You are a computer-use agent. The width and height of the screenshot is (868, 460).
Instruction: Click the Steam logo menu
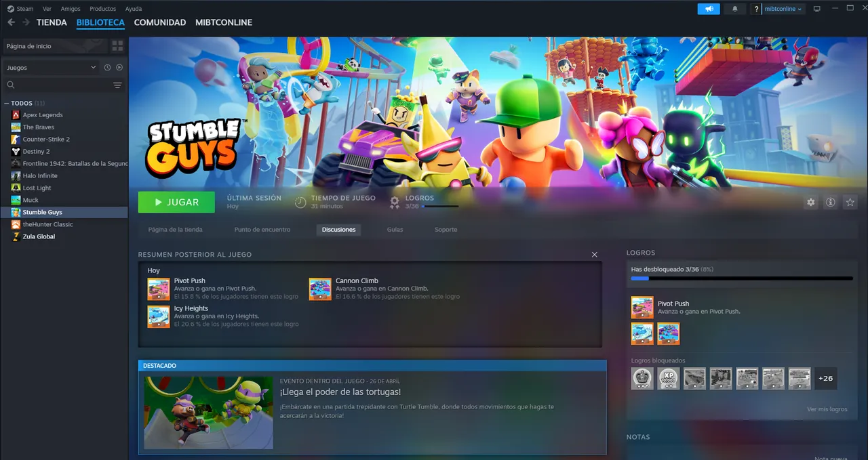[20, 9]
